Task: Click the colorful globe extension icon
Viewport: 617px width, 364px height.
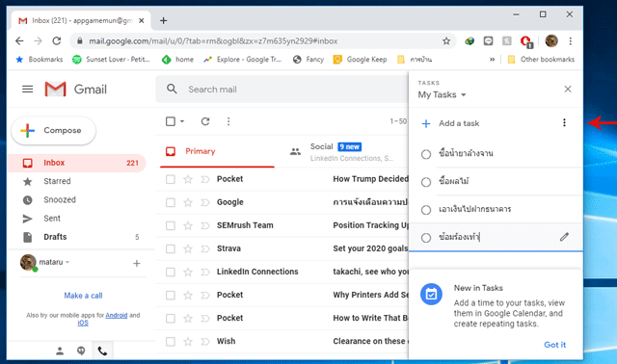Action: [x=469, y=40]
